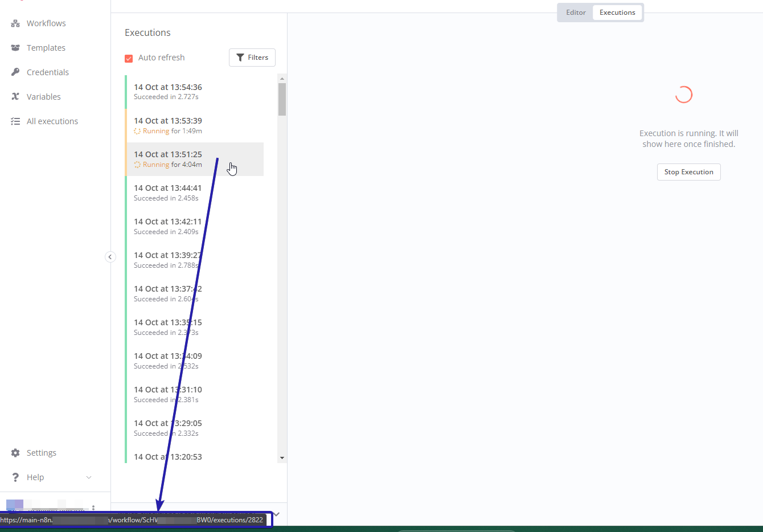Click the Auto refresh label text
The image size is (763, 532).
click(x=161, y=58)
